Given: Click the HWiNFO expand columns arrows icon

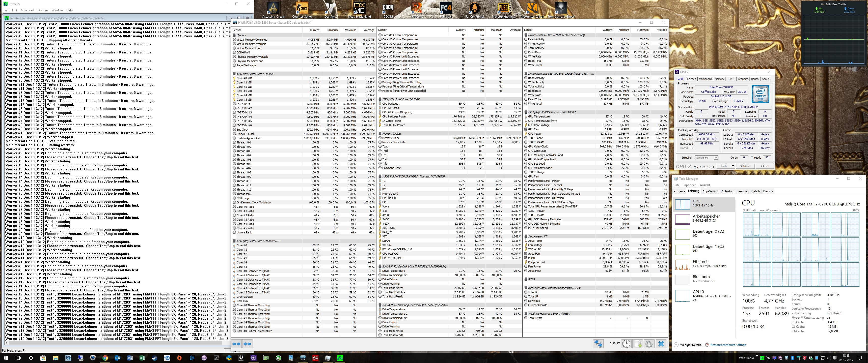Looking at the screenshot, I should pyautogui.click(x=236, y=344).
